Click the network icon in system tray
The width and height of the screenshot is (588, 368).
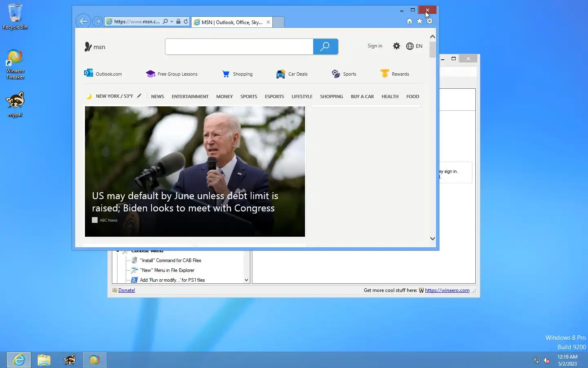coord(537,360)
